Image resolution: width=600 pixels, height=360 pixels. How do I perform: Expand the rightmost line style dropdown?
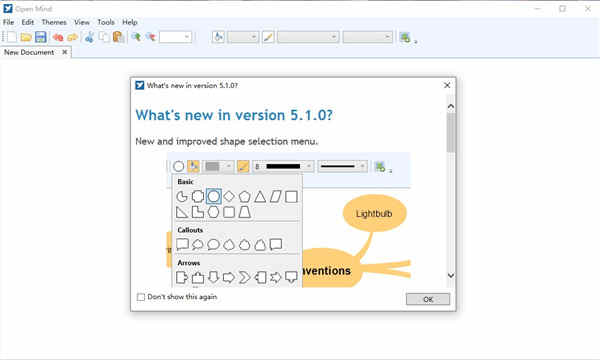[x=368, y=37]
